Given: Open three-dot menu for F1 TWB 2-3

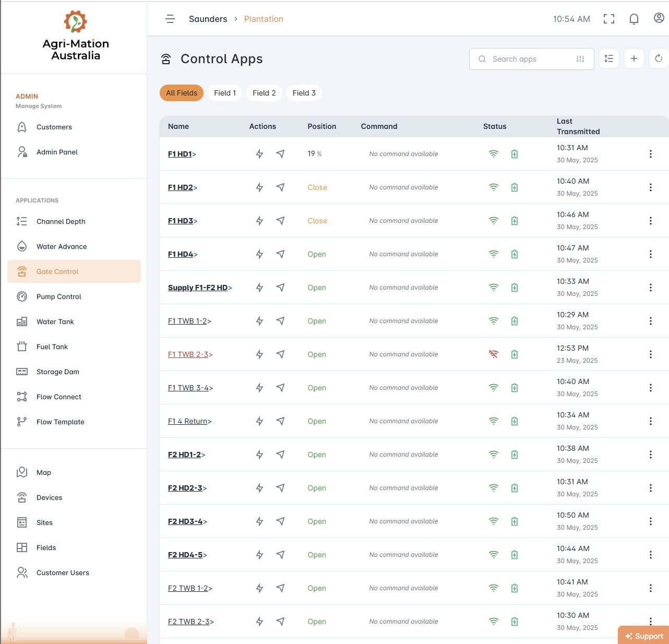Looking at the screenshot, I should (650, 354).
